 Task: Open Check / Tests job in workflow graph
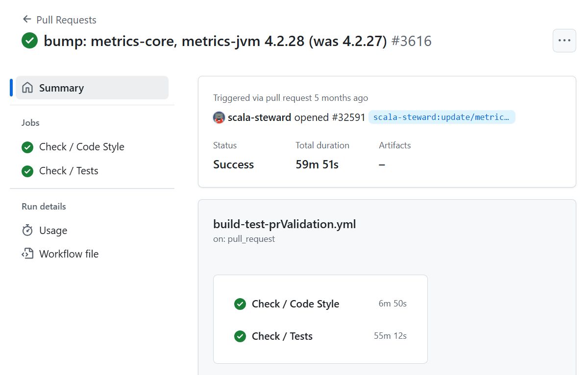282,336
